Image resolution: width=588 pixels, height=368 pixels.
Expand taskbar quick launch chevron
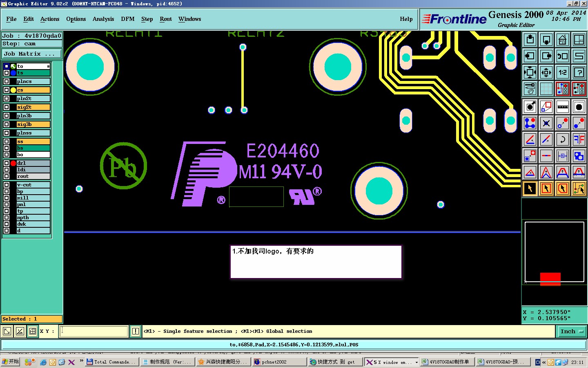[81, 361]
